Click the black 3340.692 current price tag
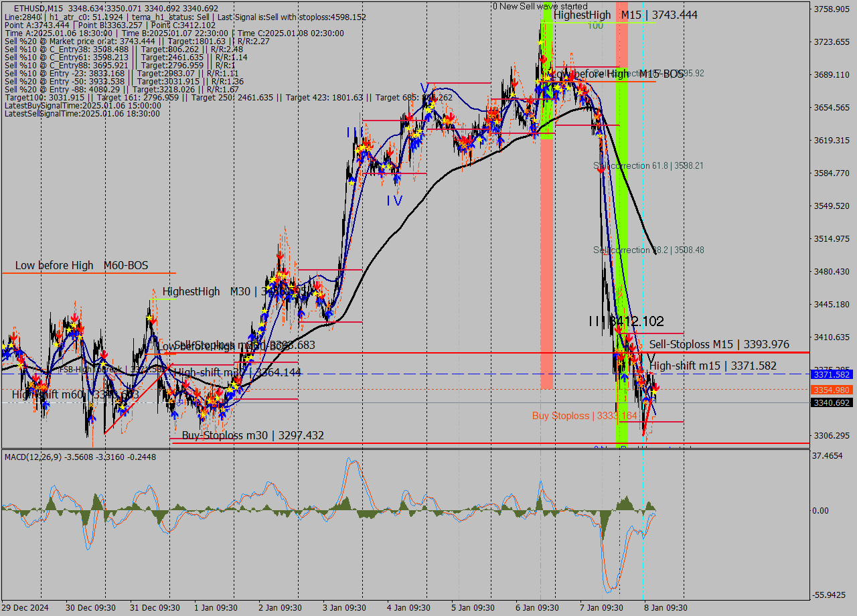 (831, 402)
